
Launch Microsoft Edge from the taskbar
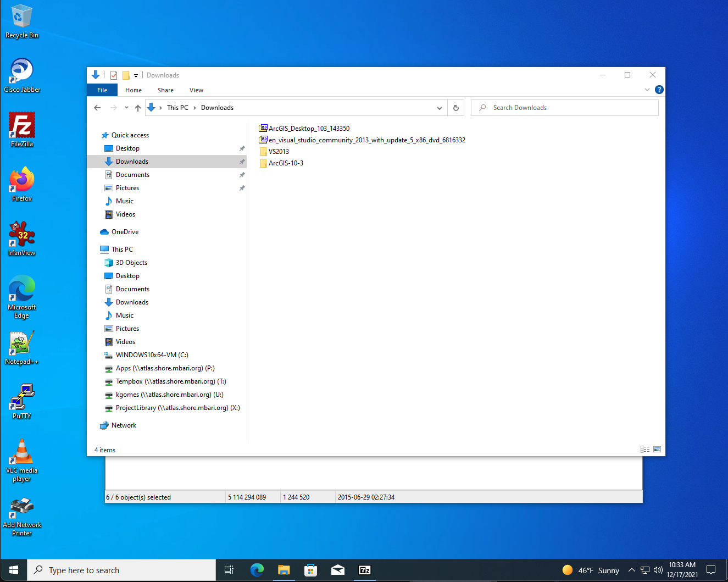coord(257,570)
